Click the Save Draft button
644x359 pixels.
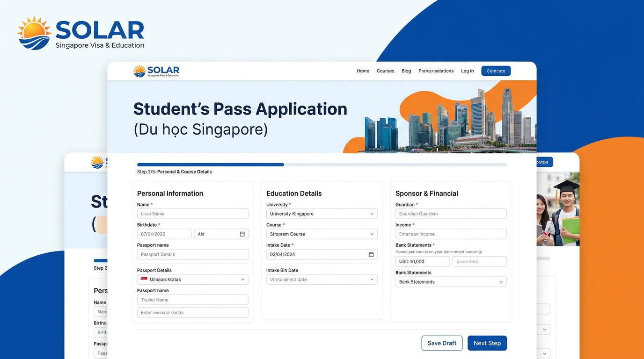[x=442, y=343]
